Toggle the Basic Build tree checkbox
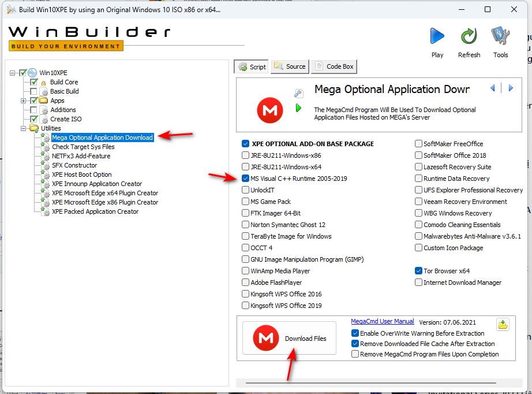Image resolution: width=532 pixels, height=394 pixels. click(33, 91)
